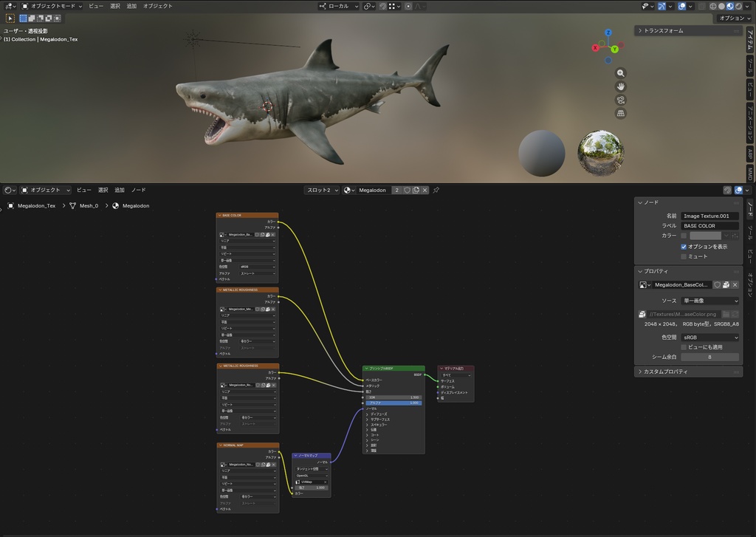Open the 'ソース' 単一画像 dropdown
Screen dimensions: 756x537
point(709,301)
